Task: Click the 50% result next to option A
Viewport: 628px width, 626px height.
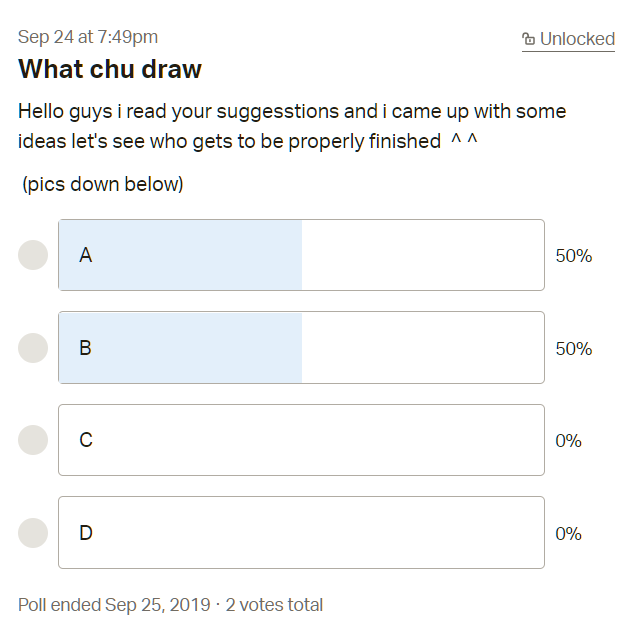Action: (x=574, y=256)
